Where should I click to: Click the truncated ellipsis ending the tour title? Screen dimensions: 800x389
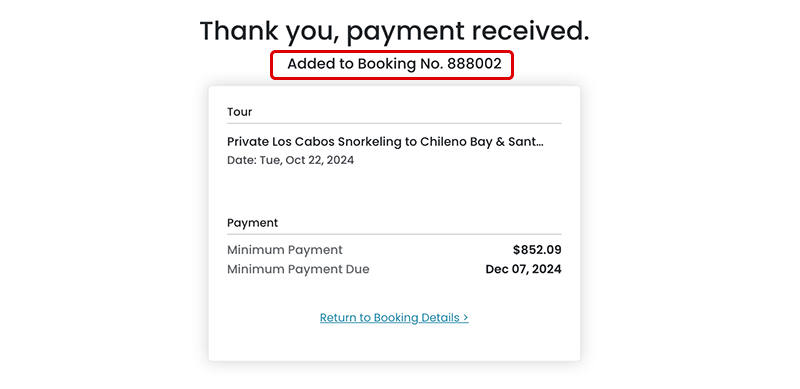pos(538,144)
